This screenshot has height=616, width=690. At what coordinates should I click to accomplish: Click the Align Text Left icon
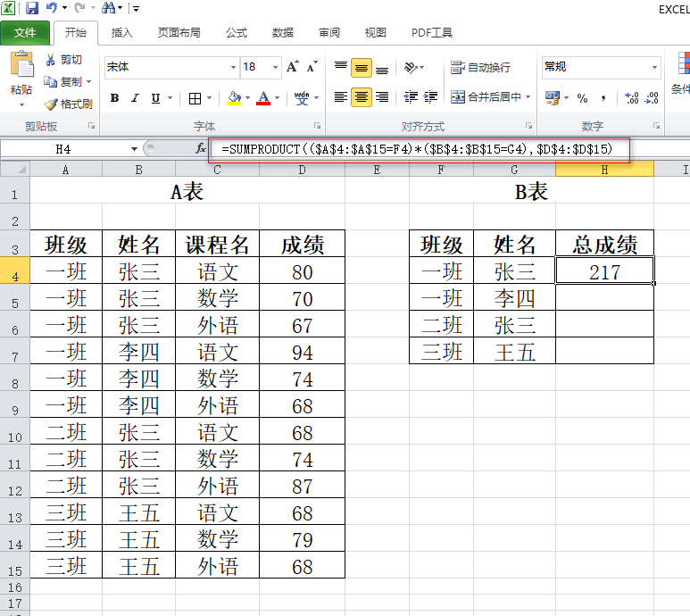click(x=341, y=97)
